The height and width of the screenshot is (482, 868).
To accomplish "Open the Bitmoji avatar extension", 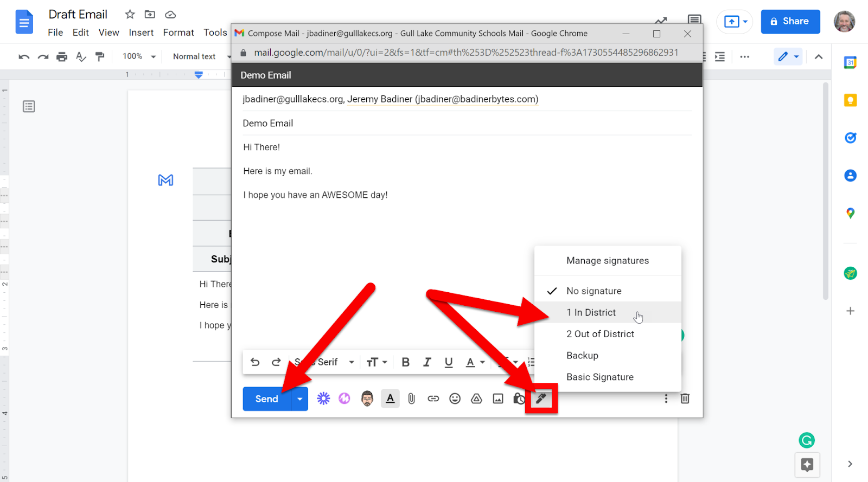I will point(367,399).
